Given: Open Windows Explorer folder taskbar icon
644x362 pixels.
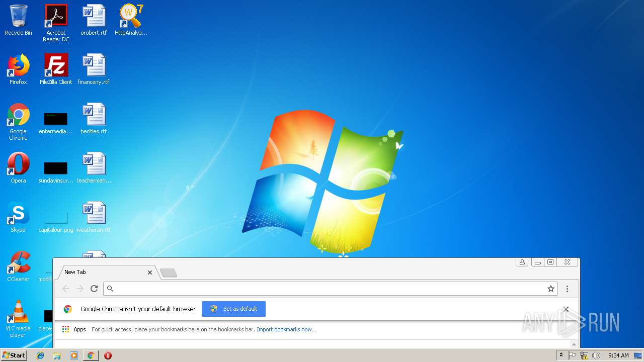Looking at the screenshot, I should click(x=57, y=355).
